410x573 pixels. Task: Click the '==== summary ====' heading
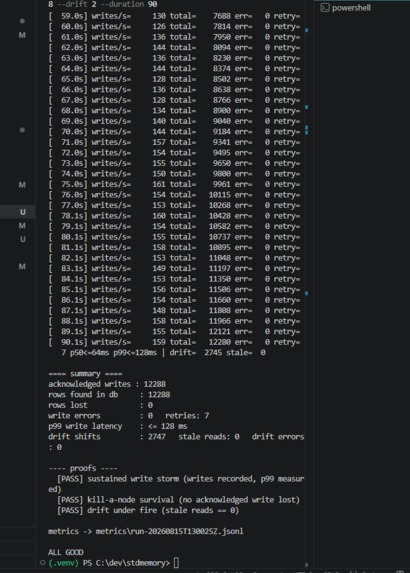[85, 373]
